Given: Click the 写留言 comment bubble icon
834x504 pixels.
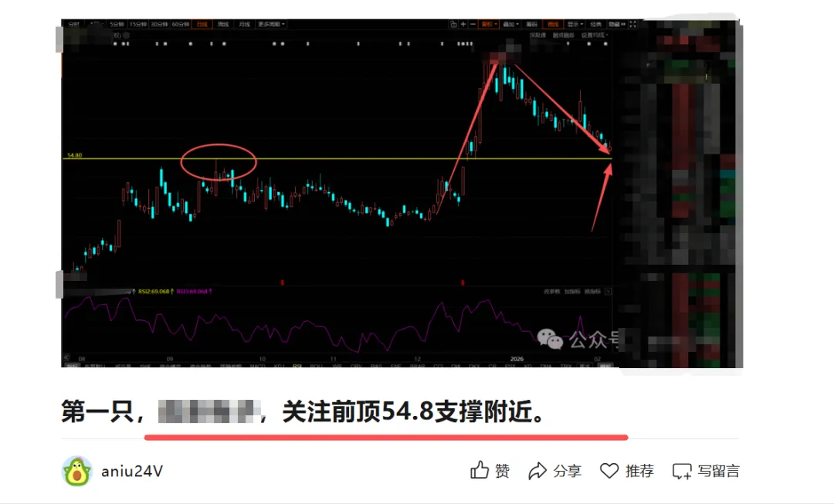Looking at the screenshot, I should (x=682, y=471).
